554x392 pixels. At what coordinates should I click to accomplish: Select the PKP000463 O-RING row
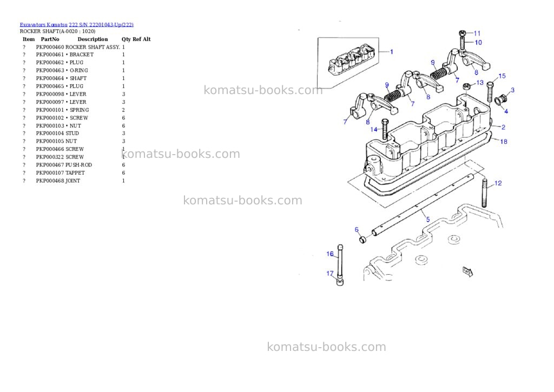pyautogui.click(x=74, y=71)
